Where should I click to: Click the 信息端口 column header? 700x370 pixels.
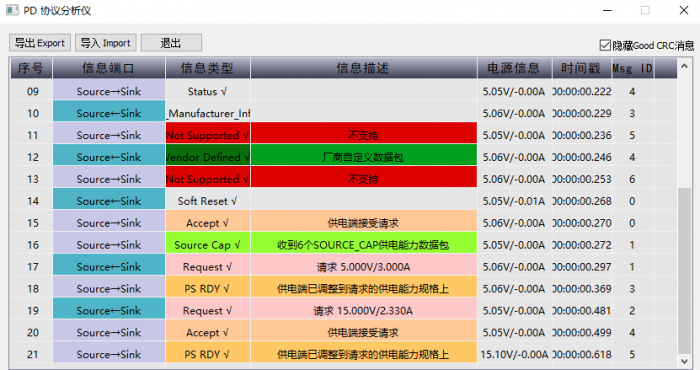[x=109, y=68]
